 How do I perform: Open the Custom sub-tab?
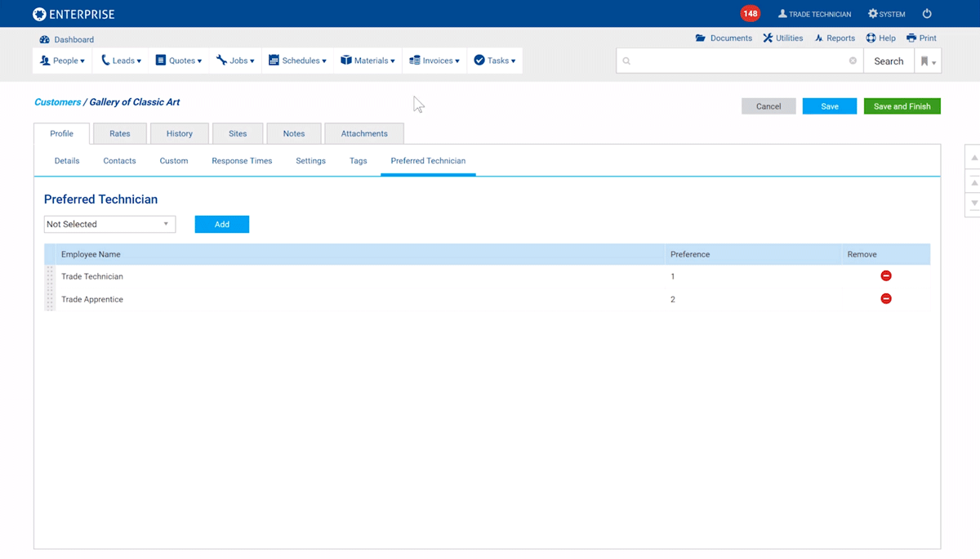tap(174, 161)
